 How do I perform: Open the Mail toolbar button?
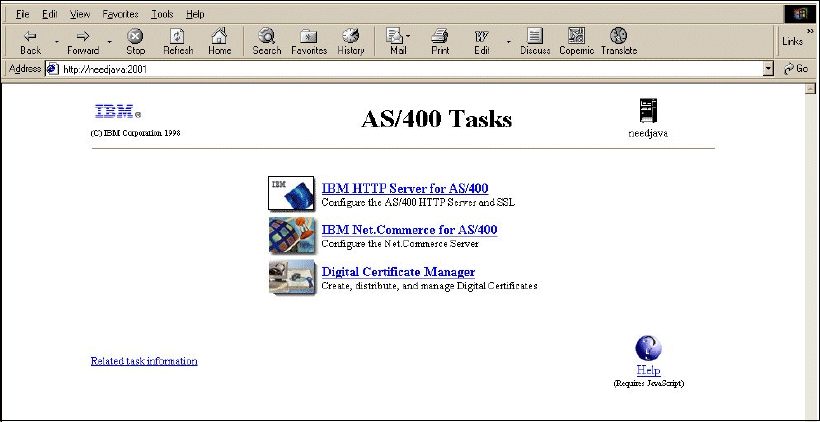click(397, 42)
